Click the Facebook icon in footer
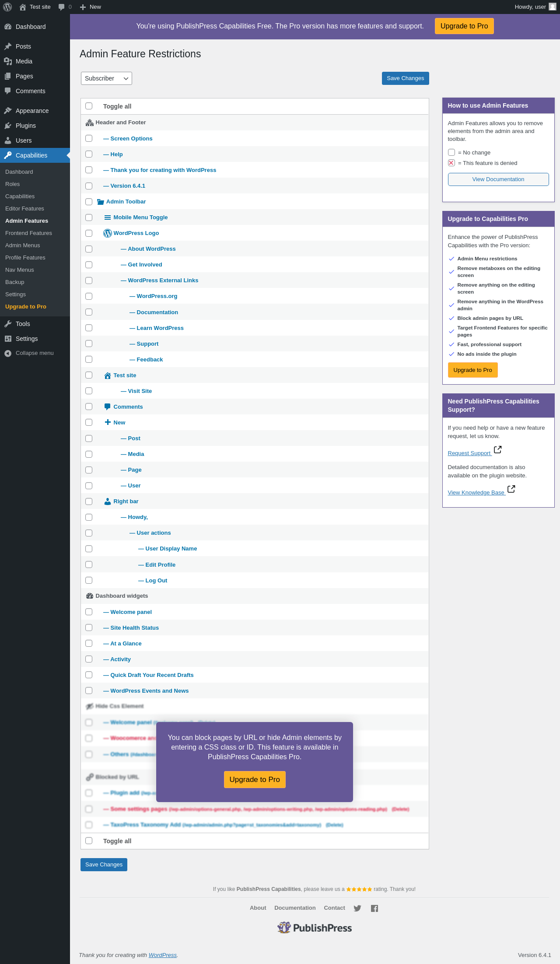 click(374, 908)
